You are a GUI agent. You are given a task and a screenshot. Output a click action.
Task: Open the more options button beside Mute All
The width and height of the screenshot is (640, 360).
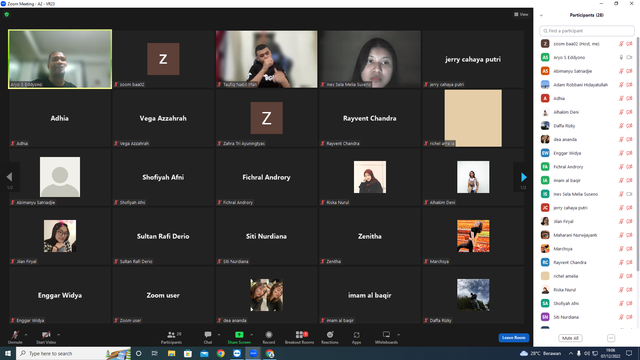point(611,338)
